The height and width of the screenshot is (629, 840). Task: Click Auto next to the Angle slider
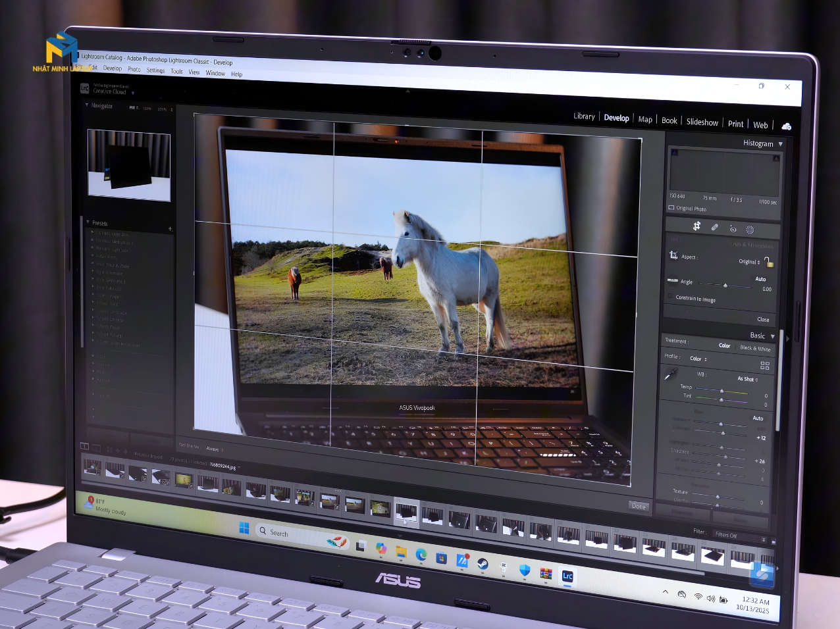(760, 279)
